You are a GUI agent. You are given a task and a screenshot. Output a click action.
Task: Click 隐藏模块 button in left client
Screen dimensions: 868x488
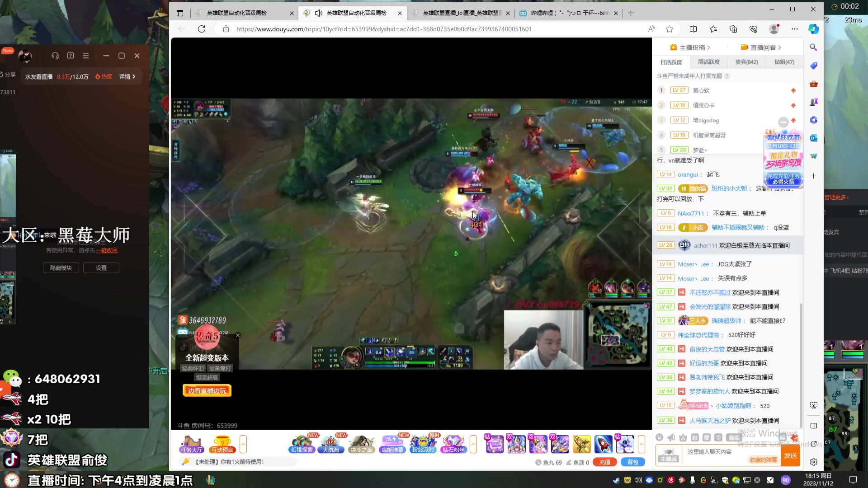[x=61, y=268]
